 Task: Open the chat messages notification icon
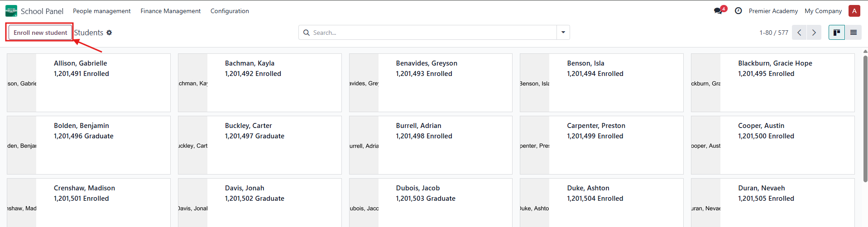718,11
